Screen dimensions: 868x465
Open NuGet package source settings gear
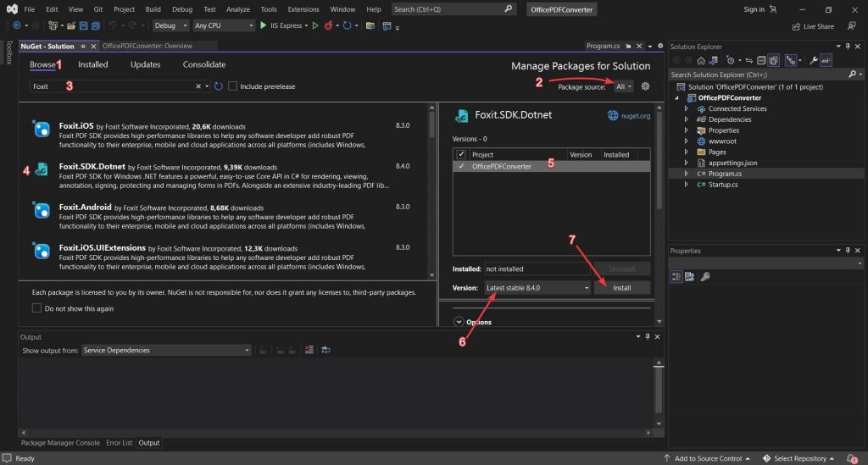coord(645,86)
